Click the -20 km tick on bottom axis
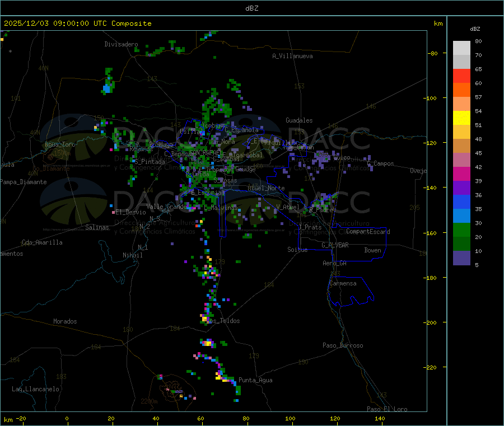Viewport: 504px width, 426px height. (x=21, y=418)
